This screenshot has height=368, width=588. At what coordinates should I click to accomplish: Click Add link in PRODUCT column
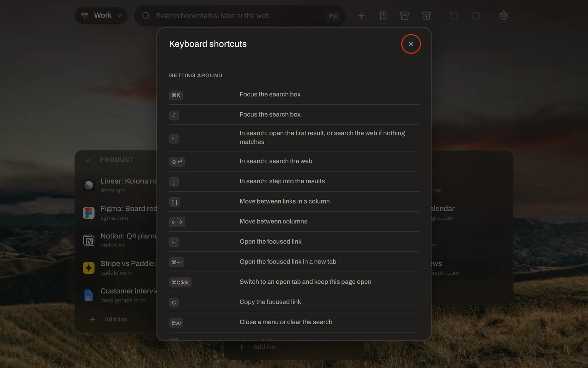pyautogui.click(x=109, y=319)
